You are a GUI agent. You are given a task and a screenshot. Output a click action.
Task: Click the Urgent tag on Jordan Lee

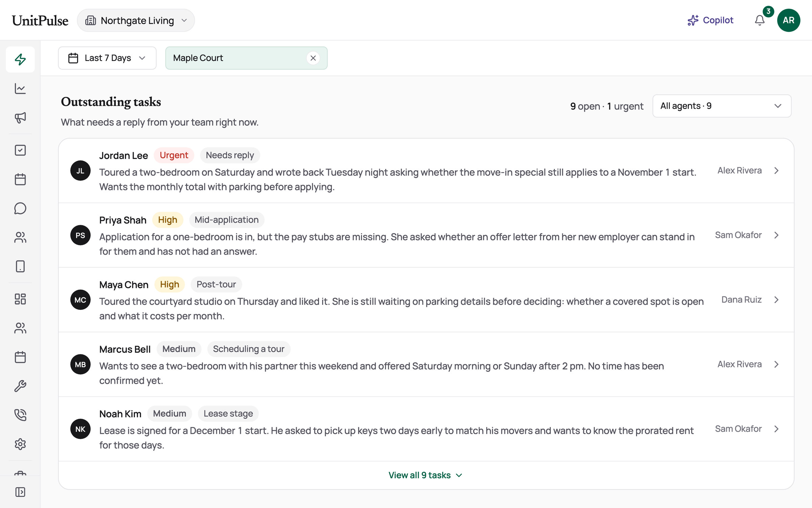click(x=174, y=155)
